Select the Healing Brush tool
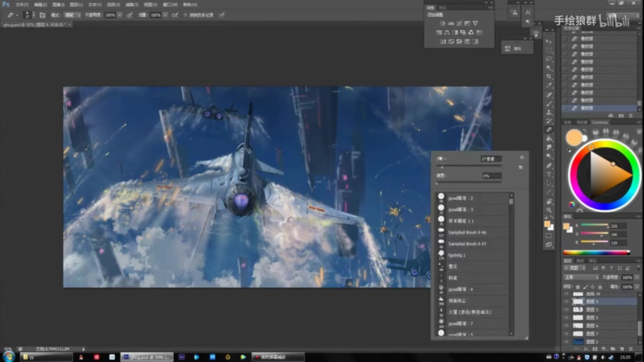This screenshot has width=644, height=362. pyautogui.click(x=549, y=95)
